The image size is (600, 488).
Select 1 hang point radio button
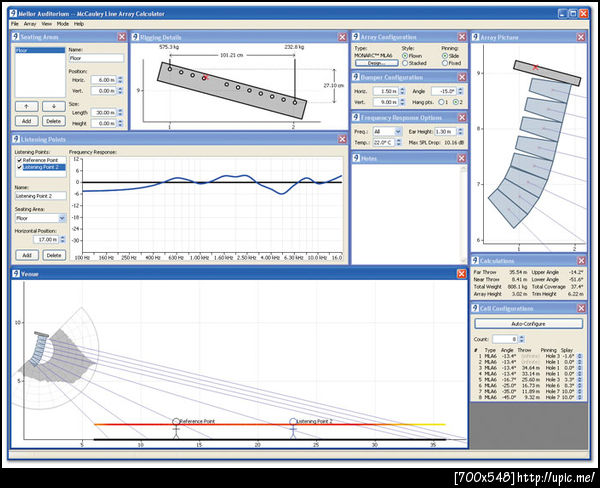click(x=441, y=102)
